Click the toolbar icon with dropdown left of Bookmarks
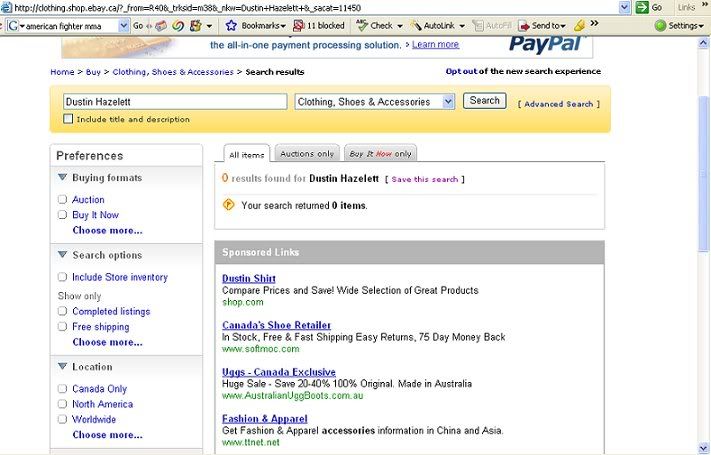The width and height of the screenshot is (711, 455). [x=196, y=26]
